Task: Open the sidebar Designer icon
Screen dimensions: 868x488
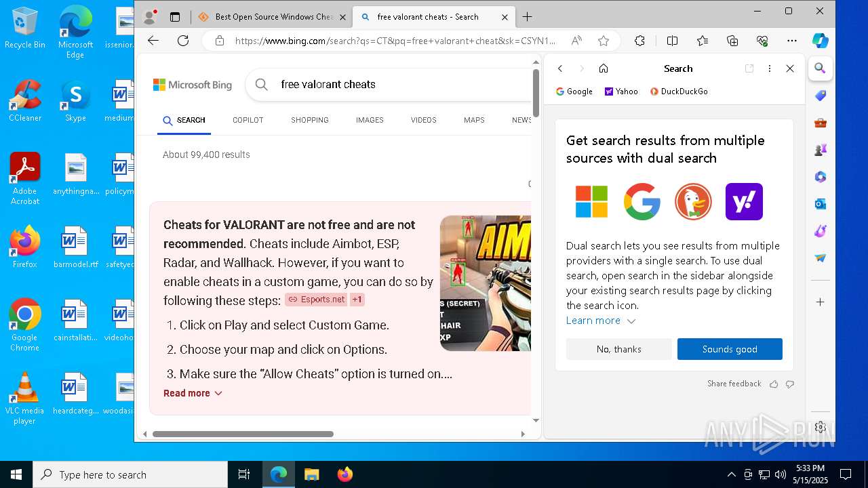Action: 821,231
